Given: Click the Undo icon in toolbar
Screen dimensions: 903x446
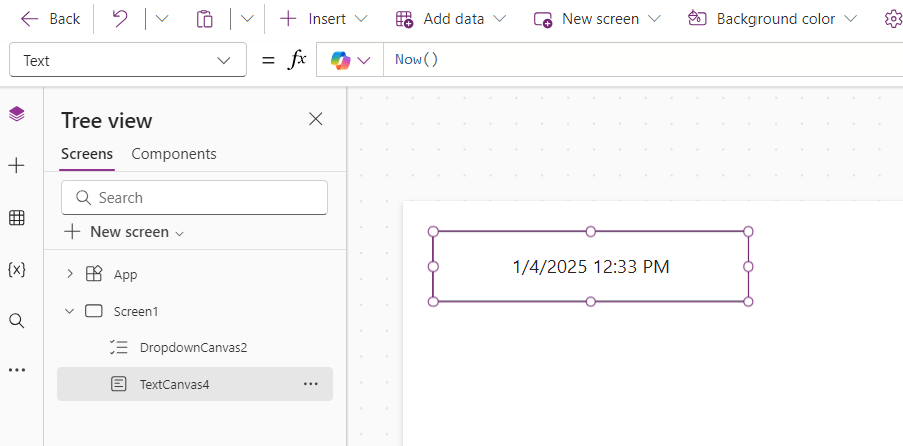Looking at the screenshot, I should 120,19.
